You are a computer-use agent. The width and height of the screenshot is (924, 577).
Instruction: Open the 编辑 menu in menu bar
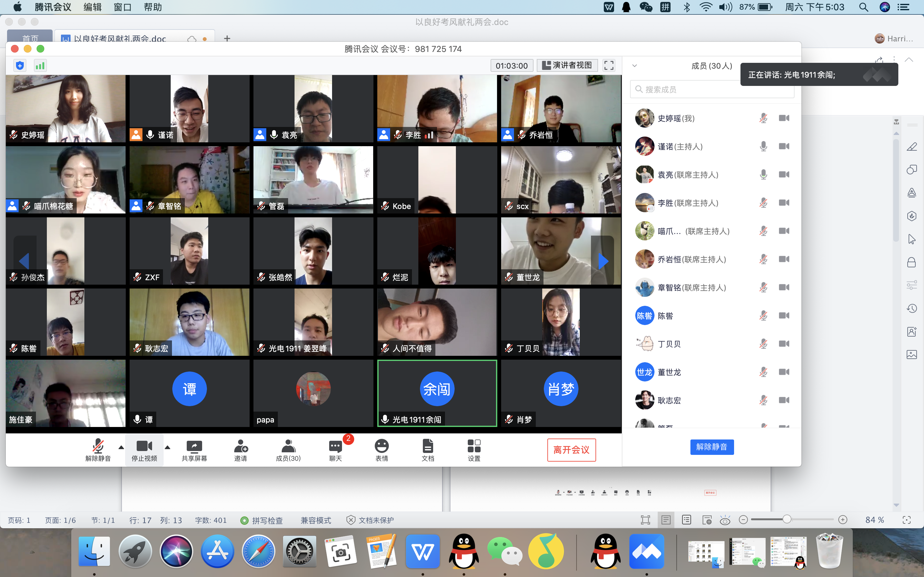click(x=92, y=7)
